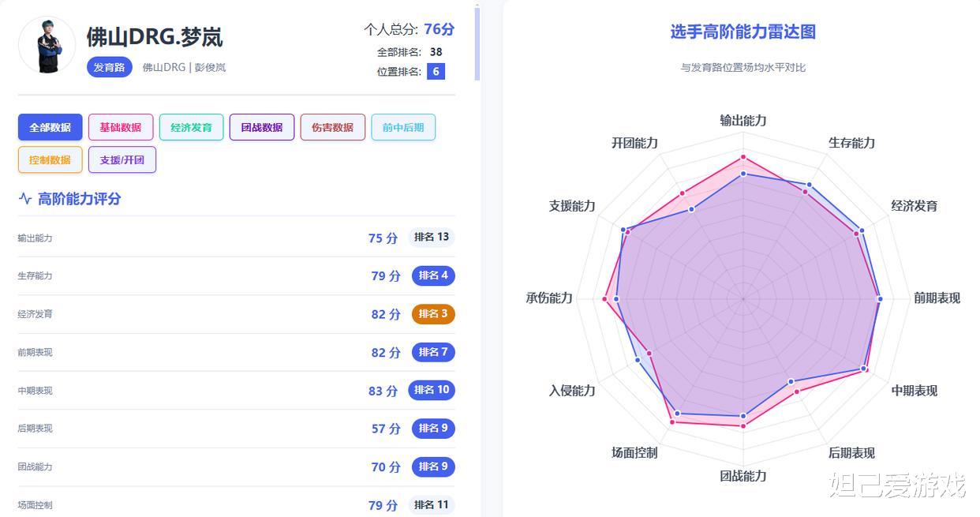Show the 团战数据 tab
The image size is (980, 517).
tap(262, 128)
